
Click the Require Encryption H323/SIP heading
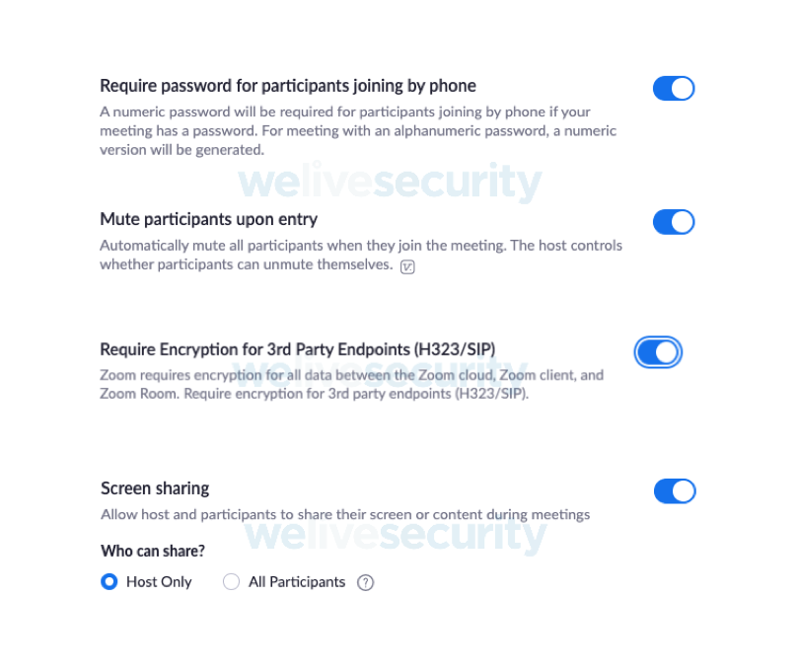click(297, 349)
